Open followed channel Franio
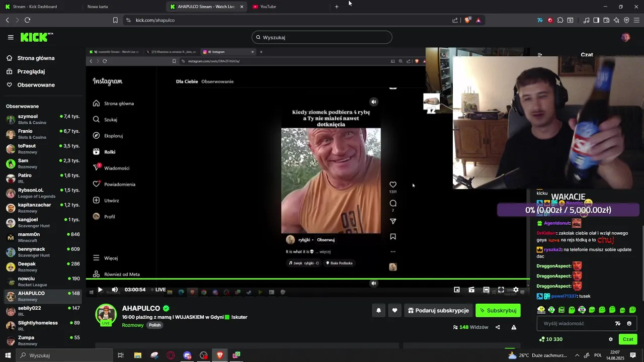The height and width of the screenshot is (362, 644). click(43, 134)
